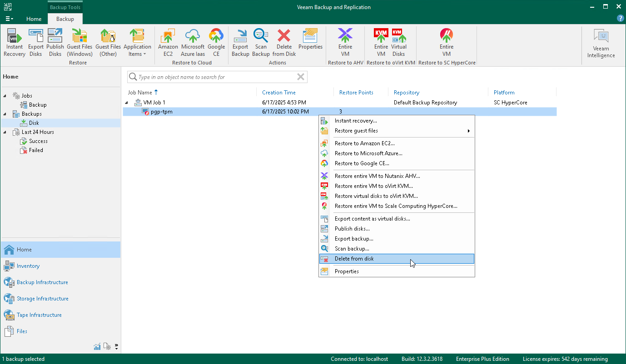Open the help question mark icon
The height and width of the screenshot is (364, 626).
click(620, 19)
